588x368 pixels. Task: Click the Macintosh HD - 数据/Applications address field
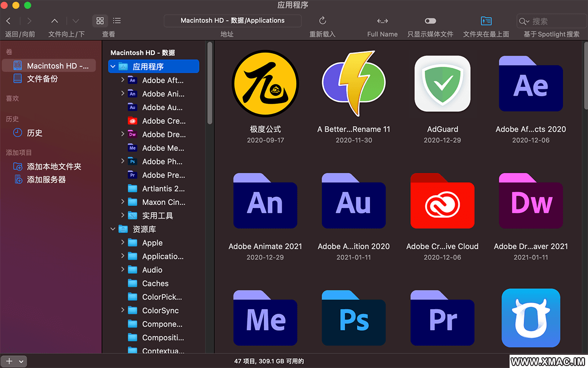click(x=233, y=21)
